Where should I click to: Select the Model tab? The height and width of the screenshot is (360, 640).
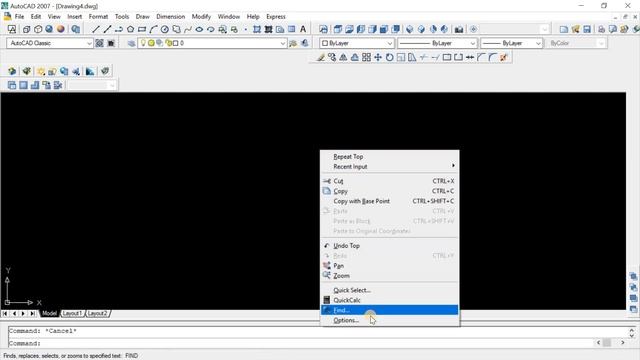click(49, 313)
